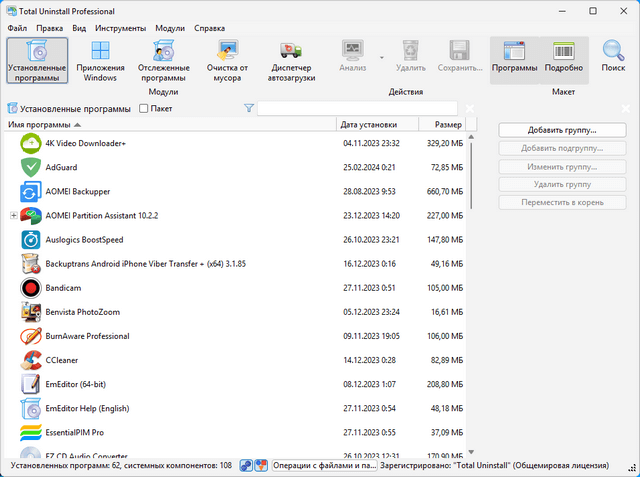The height and width of the screenshot is (477, 640).
Task: Toggle the Программы layout view
Action: click(x=514, y=58)
